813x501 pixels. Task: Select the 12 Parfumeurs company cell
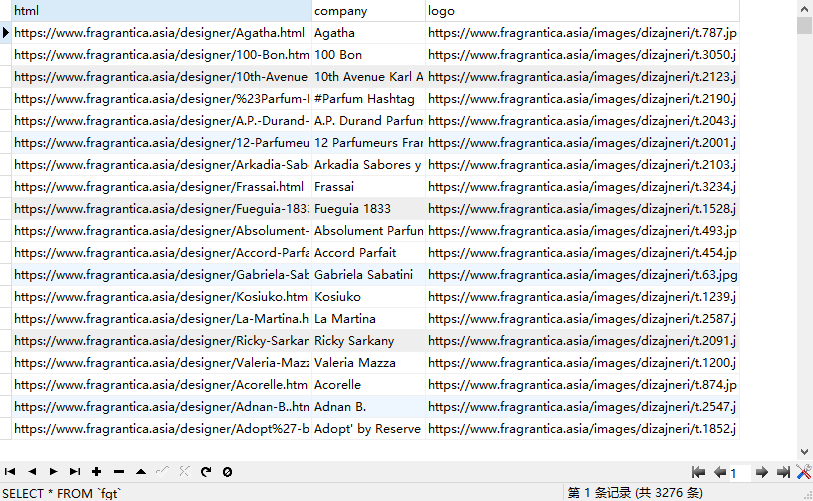(x=368, y=143)
